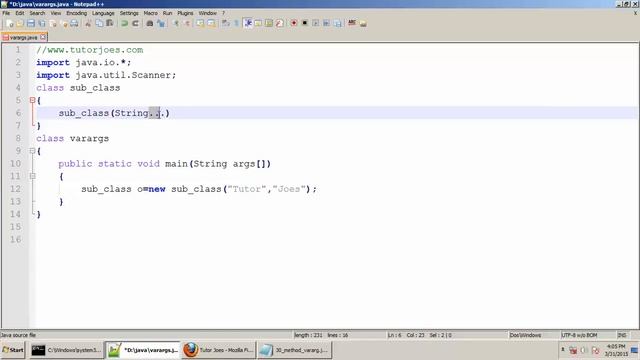Open the View menu

56,13
